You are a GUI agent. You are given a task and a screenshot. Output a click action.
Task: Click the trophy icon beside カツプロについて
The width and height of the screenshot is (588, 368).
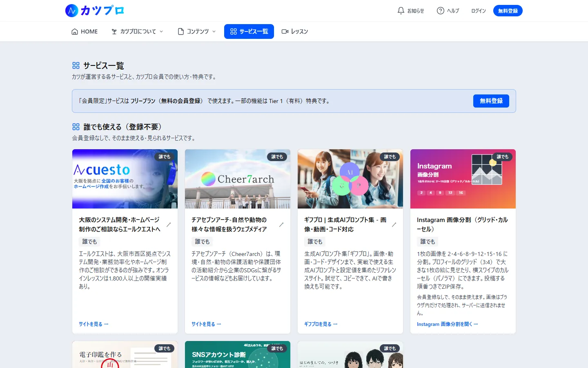114,31
